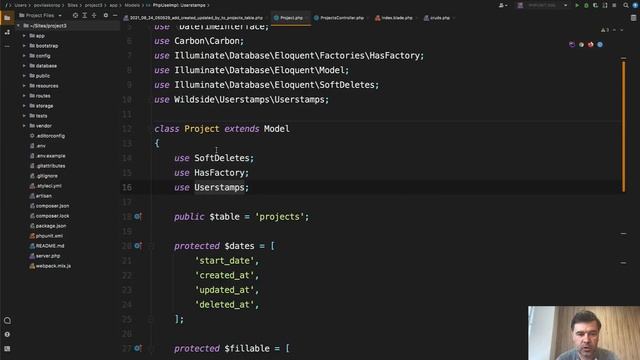Open file in Chrome browser icon
The image size is (640, 360).
pos(581,44)
